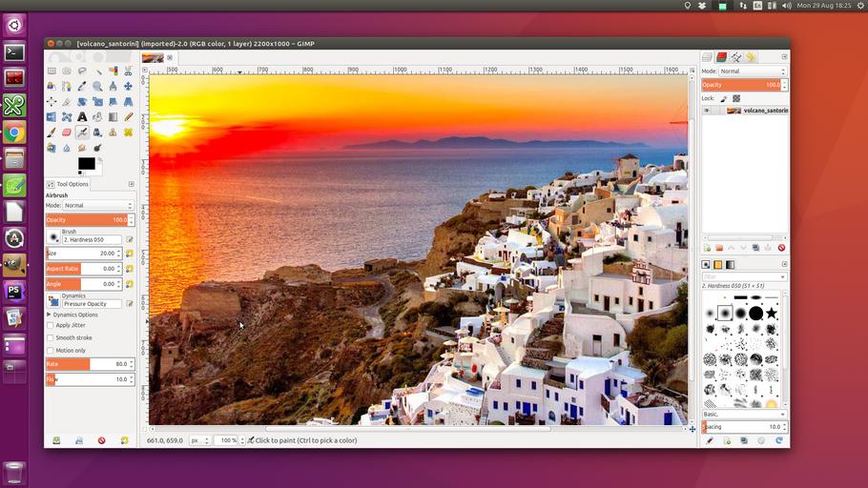Tick the Motion only checkbox
Viewport: 868px width, 488px height.
pos(51,350)
